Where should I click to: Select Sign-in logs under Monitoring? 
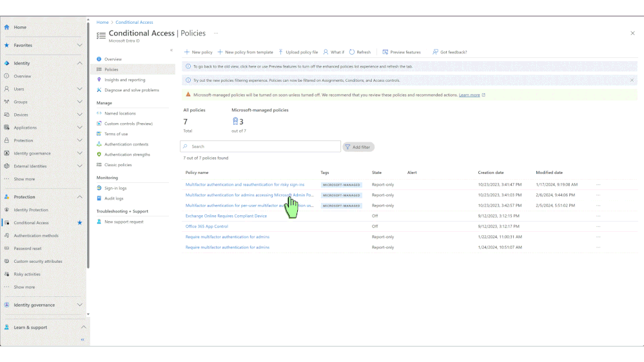click(x=115, y=188)
